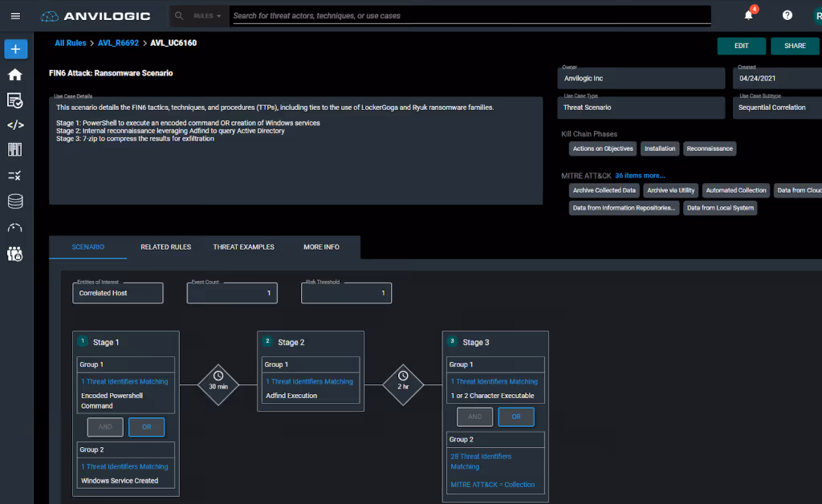Open the checklist document sidebar icon
The width and height of the screenshot is (822, 504).
pyautogui.click(x=15, y=100)
